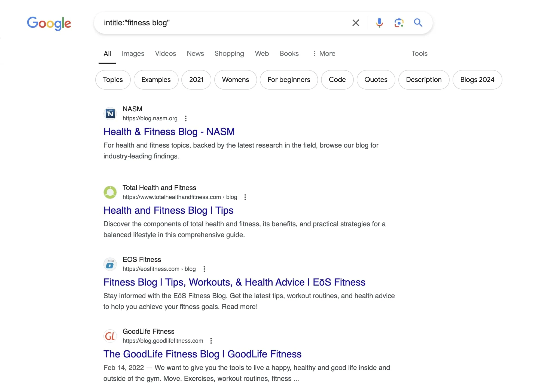
Task: Start voice search with the microphone icon
Action: tap(379, 23)
